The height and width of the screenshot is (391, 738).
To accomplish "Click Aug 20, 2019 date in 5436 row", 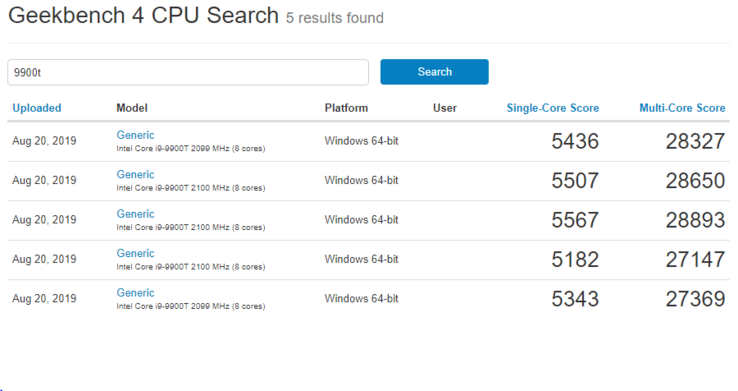I will 44,141.
